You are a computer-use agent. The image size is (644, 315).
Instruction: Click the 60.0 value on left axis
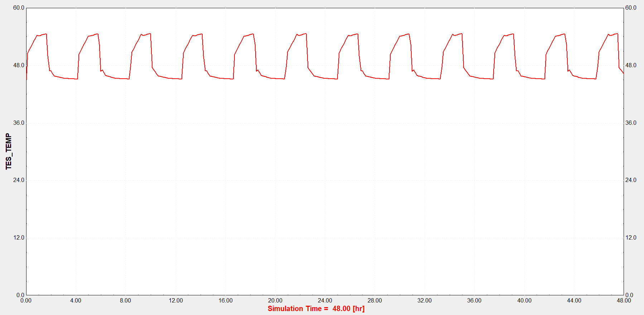19,8
